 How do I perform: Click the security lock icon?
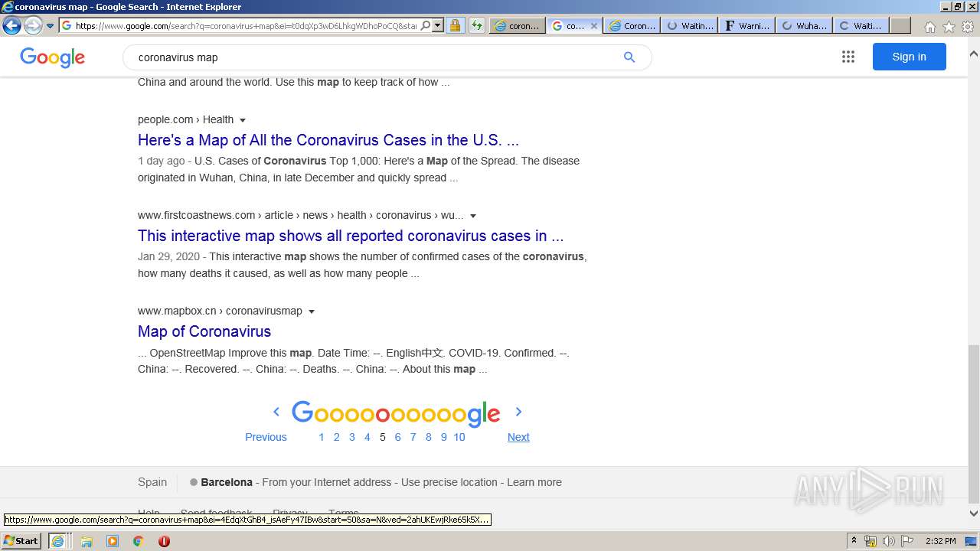[x=455, y=25]
